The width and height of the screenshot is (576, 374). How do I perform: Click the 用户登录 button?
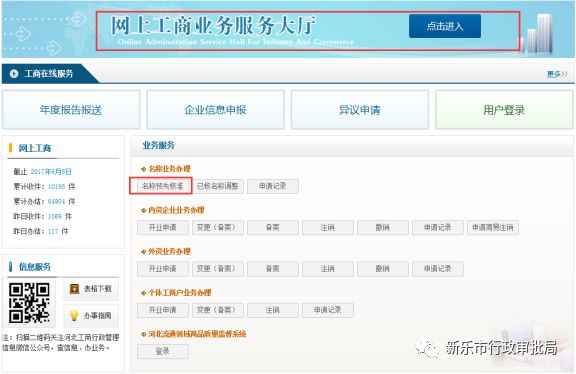504,110
